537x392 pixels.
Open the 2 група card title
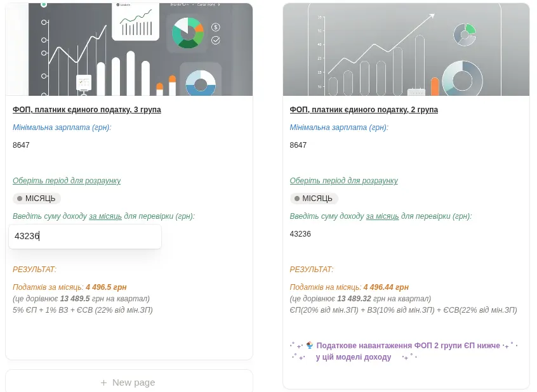(364, 110)
